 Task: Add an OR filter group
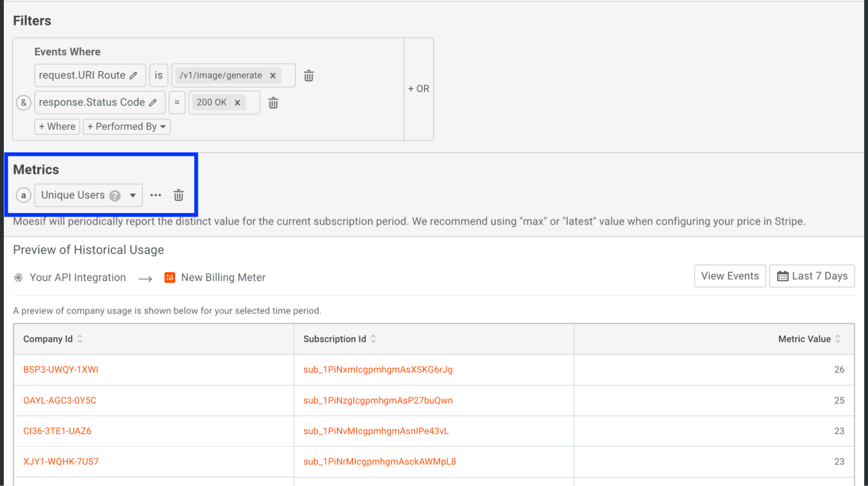418,89
